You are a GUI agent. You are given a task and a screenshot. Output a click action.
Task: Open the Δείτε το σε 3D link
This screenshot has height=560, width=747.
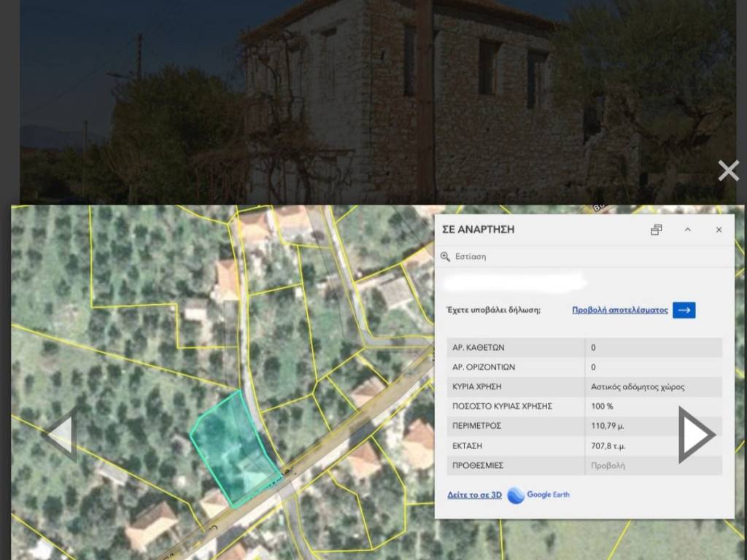(474, 495)
